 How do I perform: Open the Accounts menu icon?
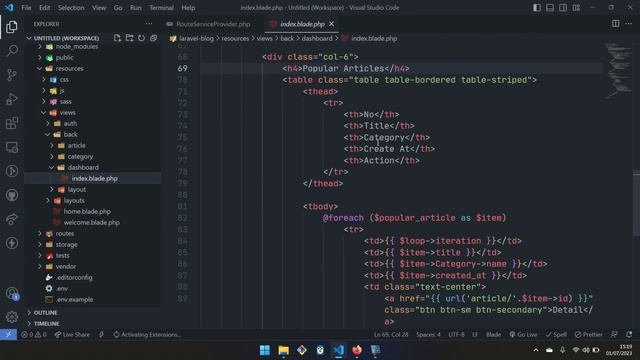click(12, 293)
